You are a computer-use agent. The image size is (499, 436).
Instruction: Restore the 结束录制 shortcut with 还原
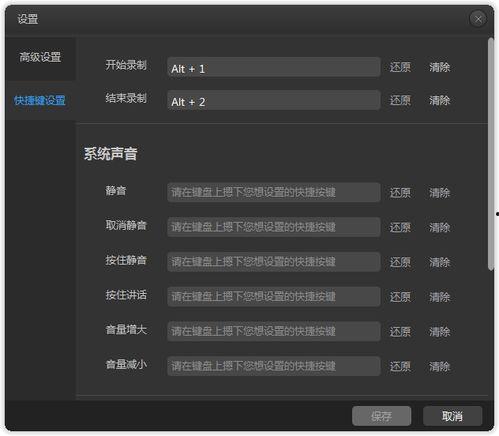pos(400,100)
